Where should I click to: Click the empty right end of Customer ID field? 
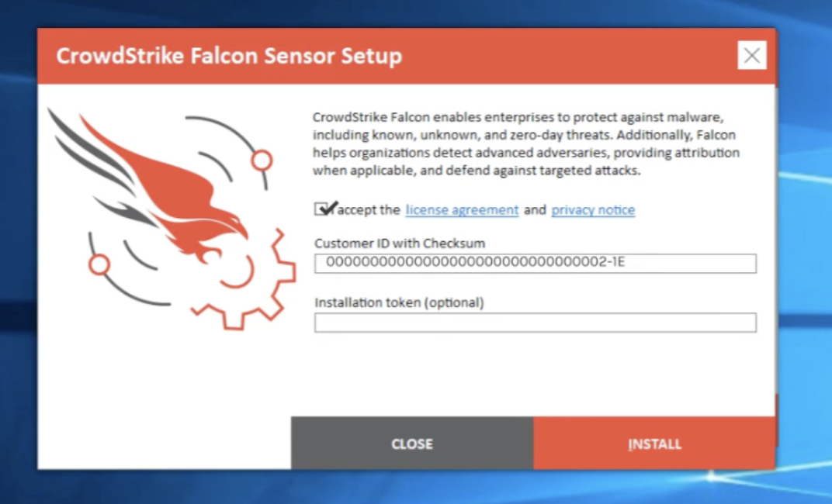tap(699, 264)
